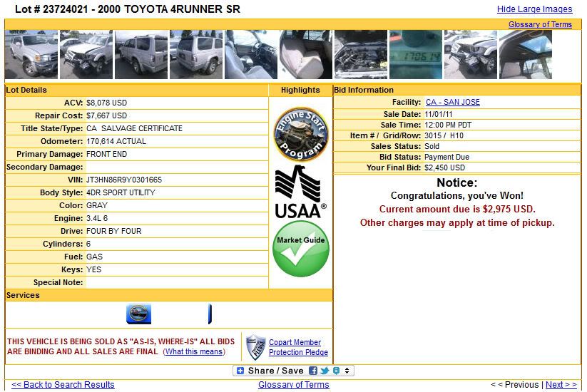587x392 pixels.
Task: Click the Protection Pledge shield icon
Action: tap(255, 347)
